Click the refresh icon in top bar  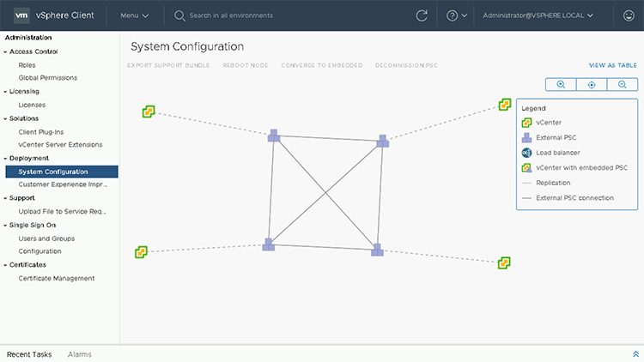422,15
